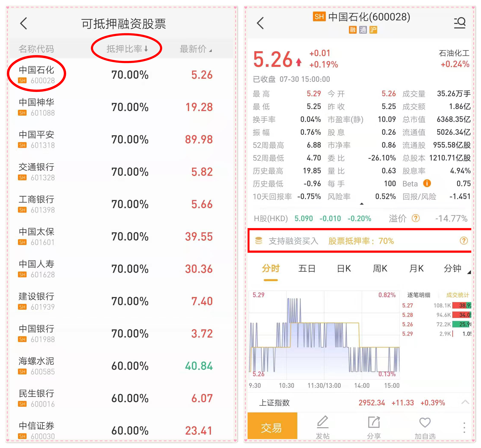Sort by pledge ratio column header
Screen dimensions: 481x448
point(127,49)
